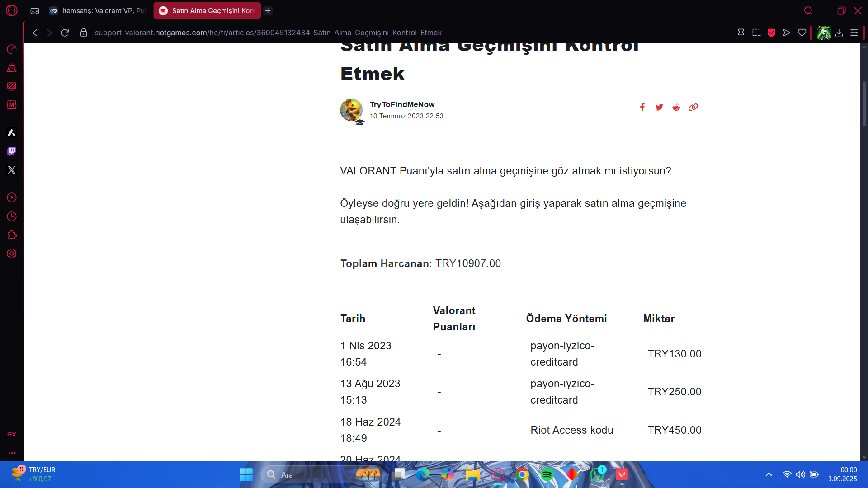Viewport: 868px width, 488px height.
Task: Open Spotify from taskbar
Action: click(547, 474)
